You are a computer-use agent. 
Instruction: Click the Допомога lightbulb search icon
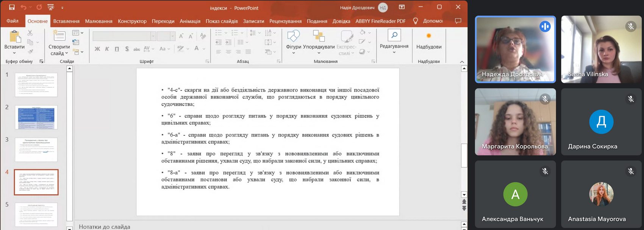point(416,21)
